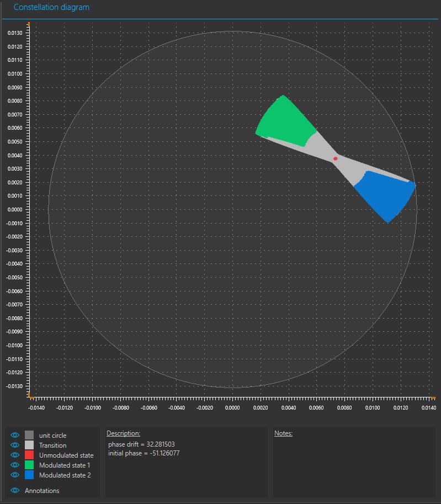Screen dimensions: 441x504
Task: Open the light gray Transition color swatch
Action: (29, 445)
